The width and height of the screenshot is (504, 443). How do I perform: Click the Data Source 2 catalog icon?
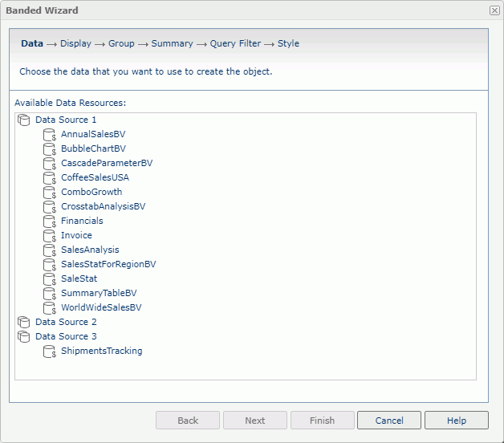click(x=24, y=322)
